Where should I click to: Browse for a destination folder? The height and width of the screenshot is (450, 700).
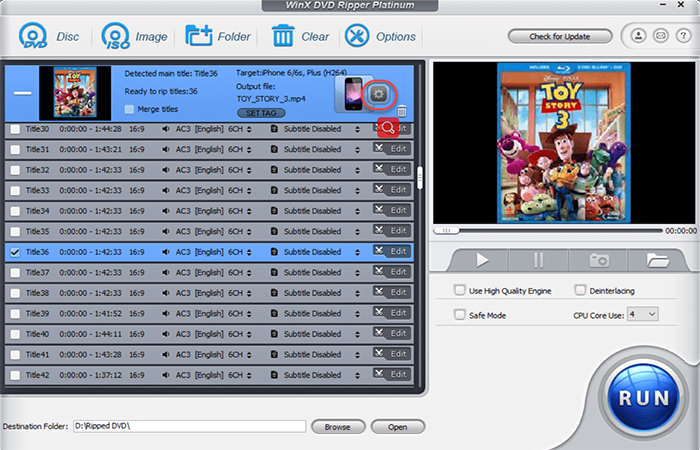click(338, 427)
